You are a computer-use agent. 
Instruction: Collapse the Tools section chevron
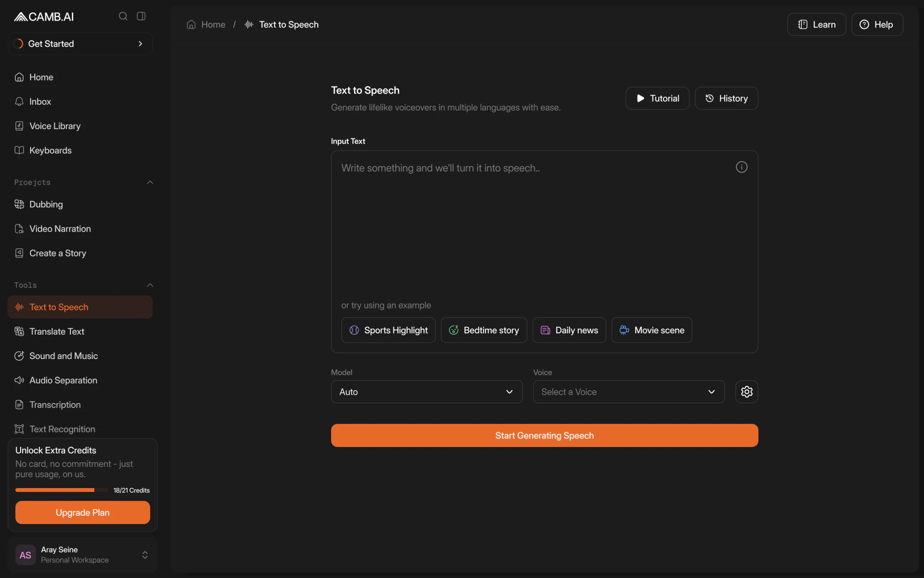tap(150, 285)
